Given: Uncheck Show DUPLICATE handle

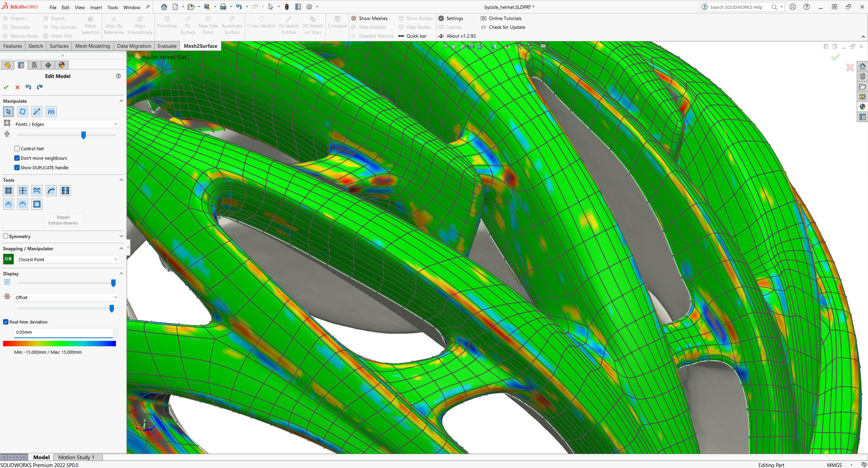Looking at the screenshot, I should [17, 167].
